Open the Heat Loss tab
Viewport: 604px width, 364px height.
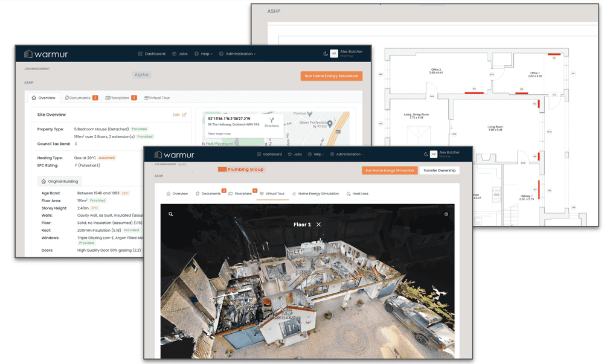pos(358,194)
